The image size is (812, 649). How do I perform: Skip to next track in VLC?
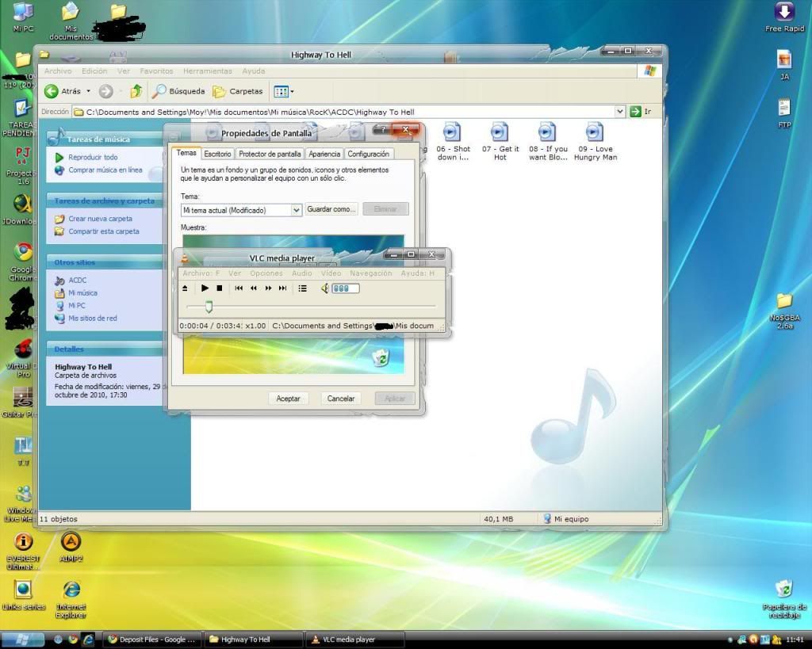tap(283, 288)
